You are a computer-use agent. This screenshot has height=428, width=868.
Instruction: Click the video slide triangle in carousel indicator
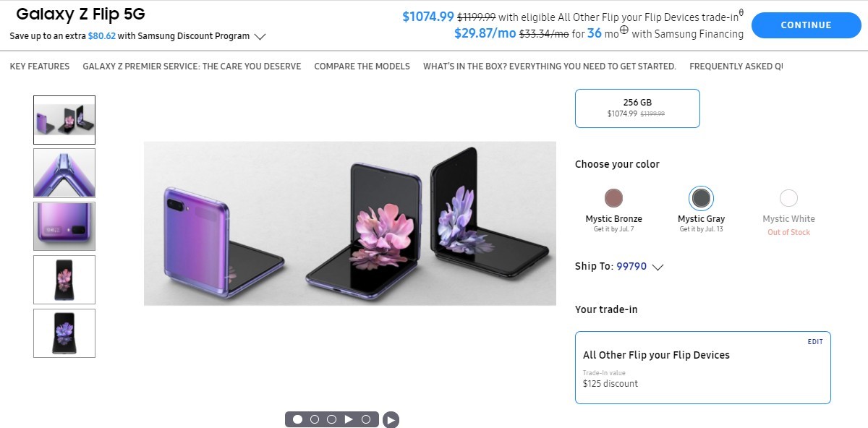point(349,419)
